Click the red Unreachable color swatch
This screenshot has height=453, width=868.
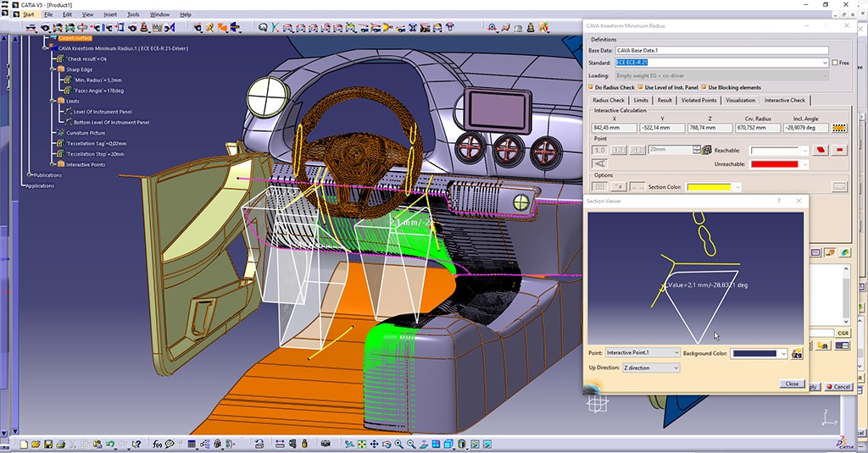tap(775, 164)
